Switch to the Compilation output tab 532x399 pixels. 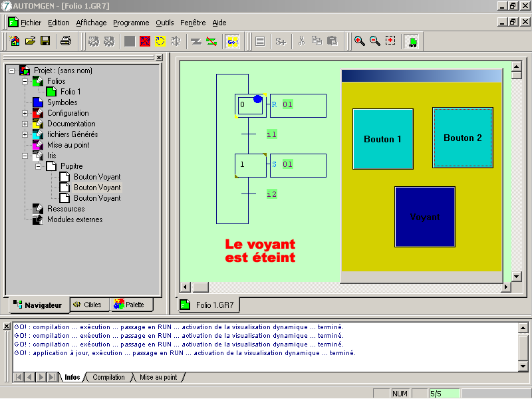click(108, 377)
